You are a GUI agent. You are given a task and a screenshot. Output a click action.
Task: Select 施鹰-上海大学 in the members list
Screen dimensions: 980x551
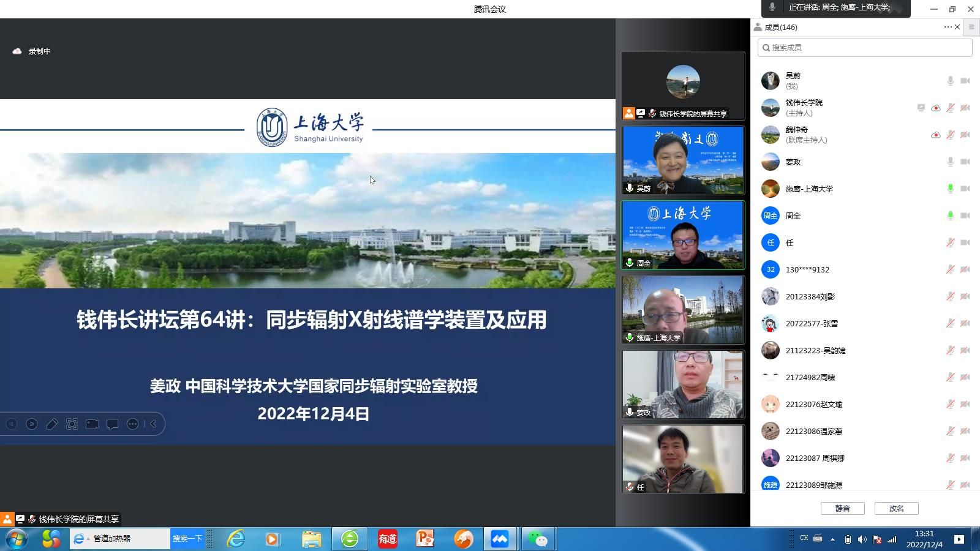click(x=809, y=189)
